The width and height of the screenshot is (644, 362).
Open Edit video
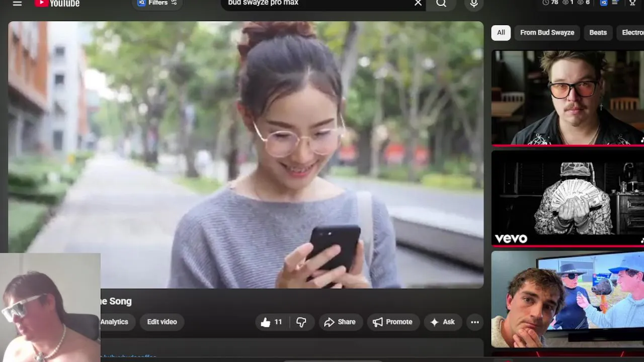pyautogui.click(x=162, y=322)
